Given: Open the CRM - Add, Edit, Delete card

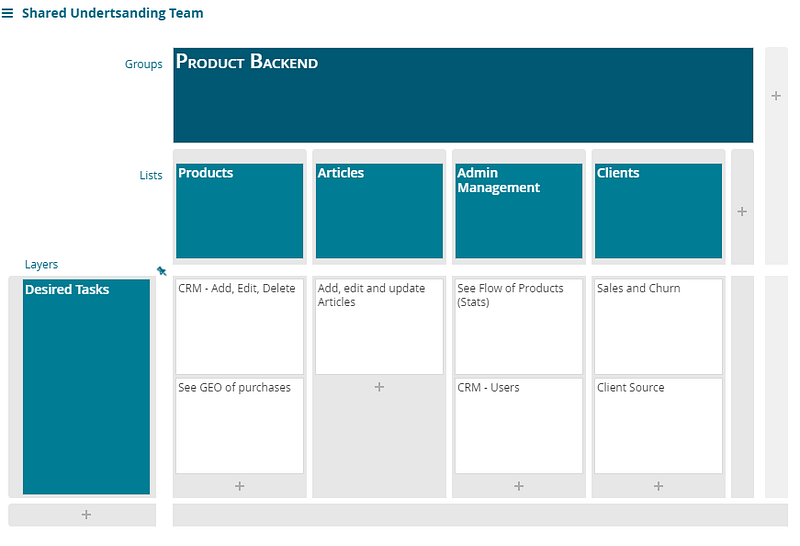Looking at the screenshot, I should click(x=240, y=326).
